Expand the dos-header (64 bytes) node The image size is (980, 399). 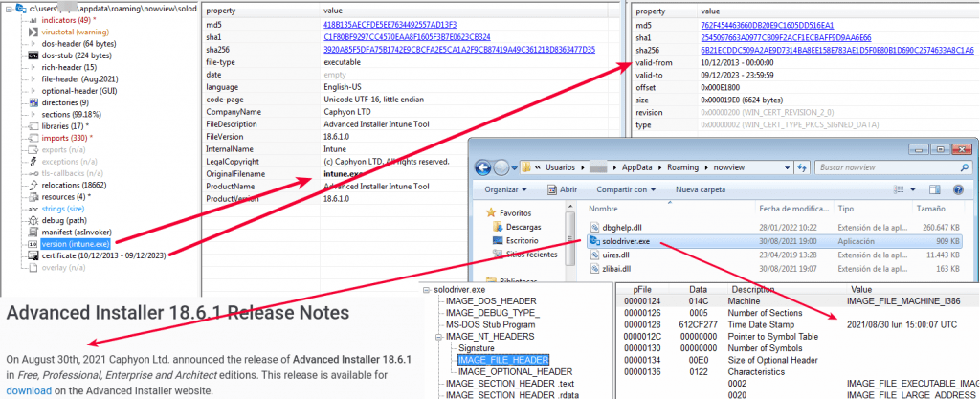pyautogui.click(x=33, y=44)
